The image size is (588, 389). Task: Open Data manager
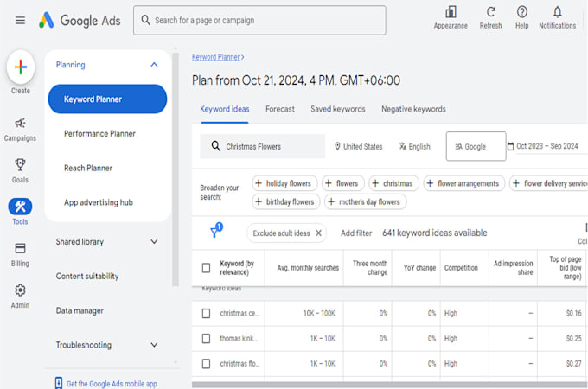tap(80, 310)
